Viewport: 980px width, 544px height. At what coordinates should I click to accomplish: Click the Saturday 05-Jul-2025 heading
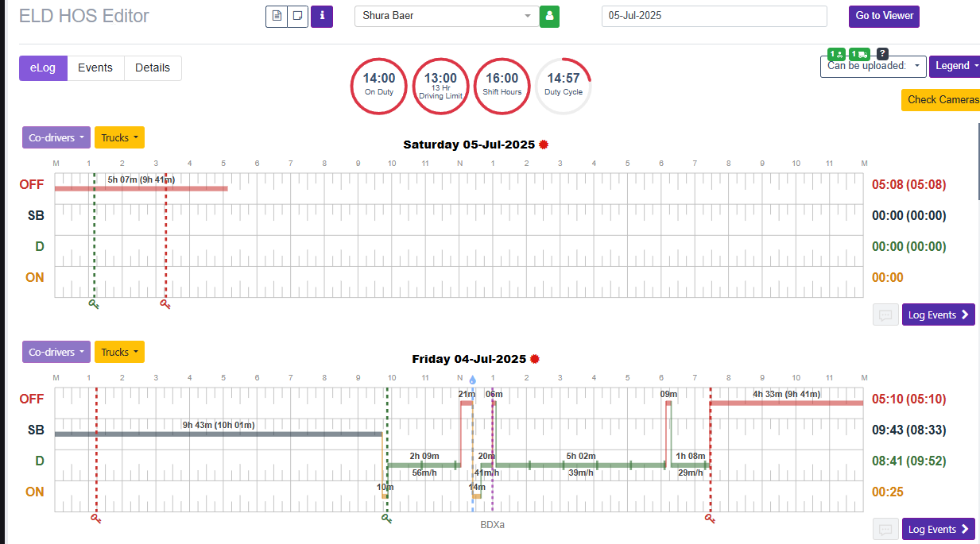pyautogui.click(x=469, y=145)
